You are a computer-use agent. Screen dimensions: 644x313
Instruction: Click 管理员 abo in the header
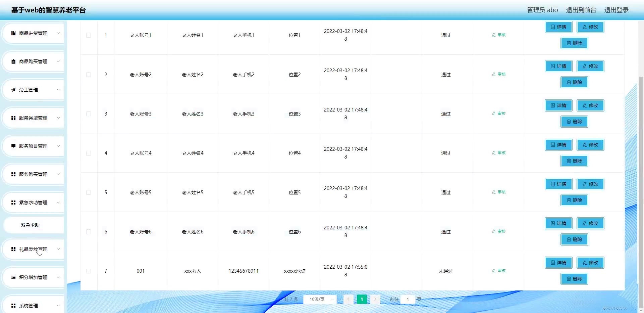click(542, 10)
